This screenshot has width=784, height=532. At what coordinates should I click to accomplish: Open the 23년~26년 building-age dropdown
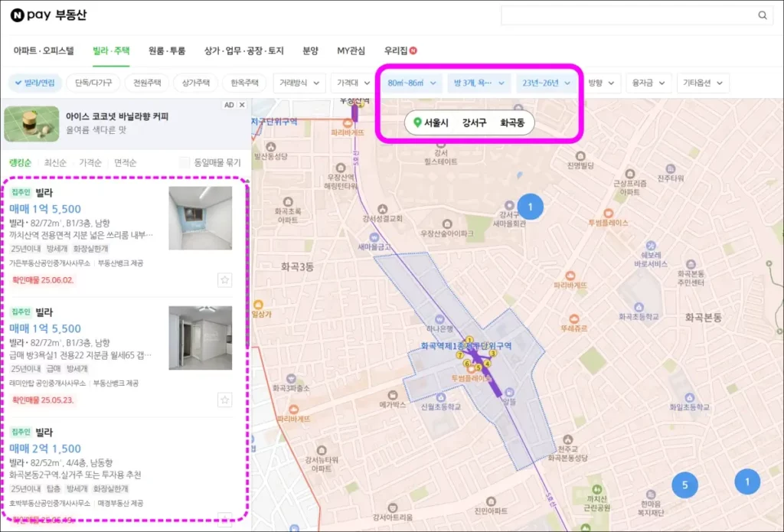coord(547,83)
